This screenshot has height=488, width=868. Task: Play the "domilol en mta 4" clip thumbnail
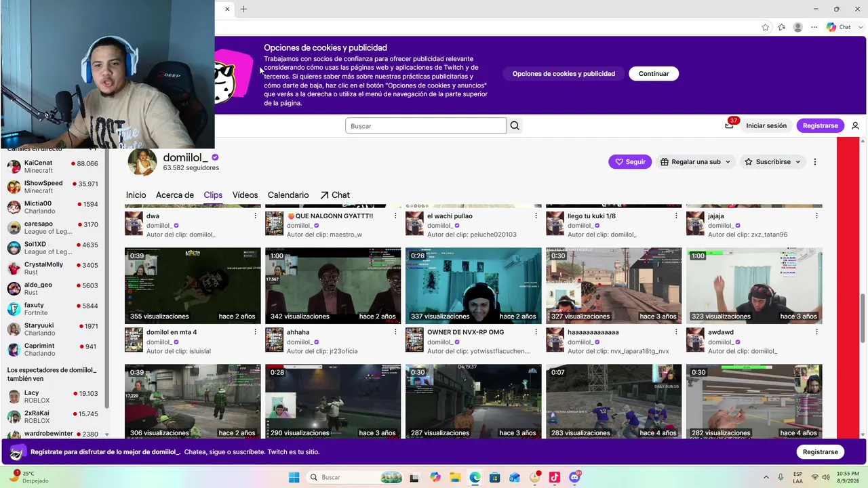click(193, 285)
